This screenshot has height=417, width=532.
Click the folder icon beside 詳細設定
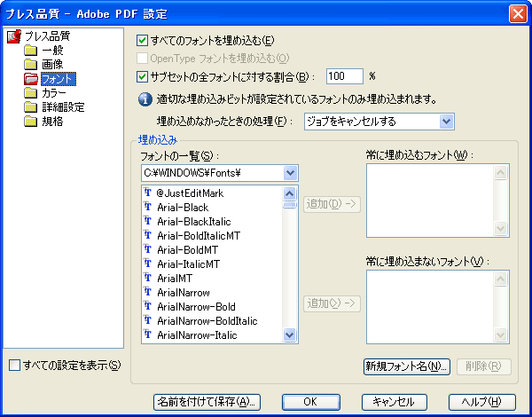pos(30,107)
